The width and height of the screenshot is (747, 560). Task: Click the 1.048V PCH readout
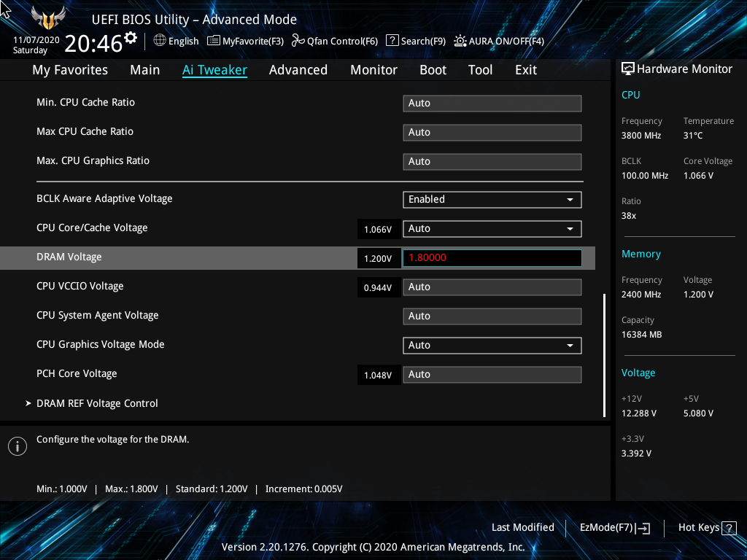coord(379,376)
